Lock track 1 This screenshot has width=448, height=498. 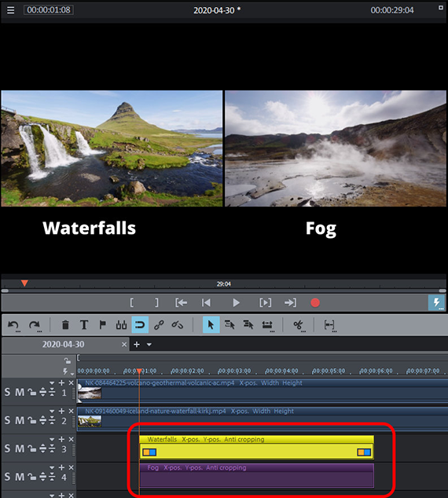pyautogui.click(x=31, y=393)
